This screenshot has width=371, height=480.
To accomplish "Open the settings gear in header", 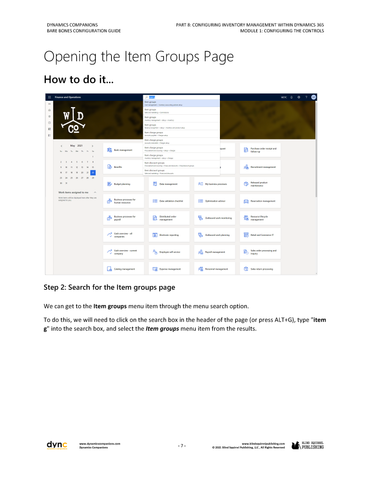I will [299, 97].
